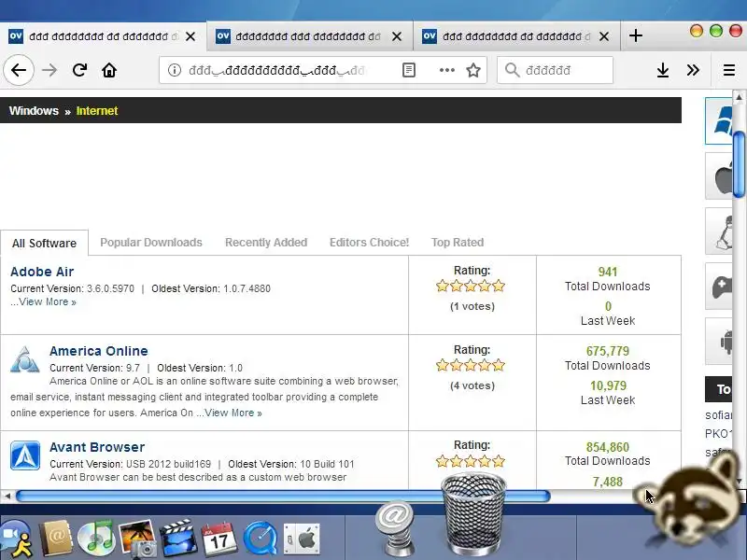Open a new tab with plus button
The width and height of the screenshot is (747, 560).
pos(636,35)
